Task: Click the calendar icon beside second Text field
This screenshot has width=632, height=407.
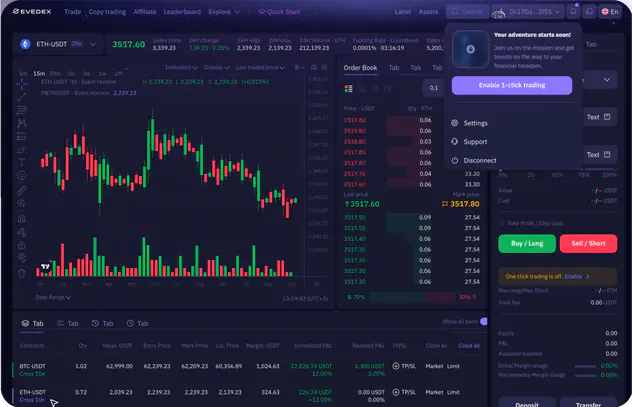Action: coord(607,154)
